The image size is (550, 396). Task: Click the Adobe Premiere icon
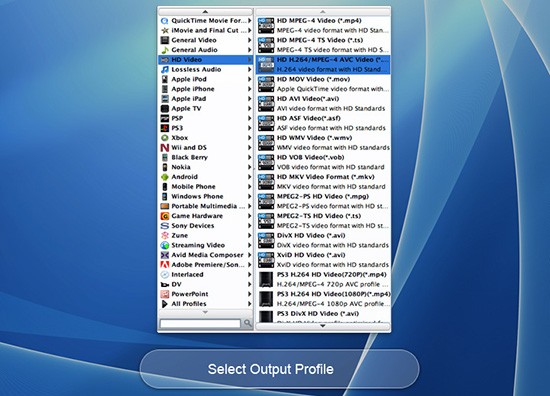point(165,265)
